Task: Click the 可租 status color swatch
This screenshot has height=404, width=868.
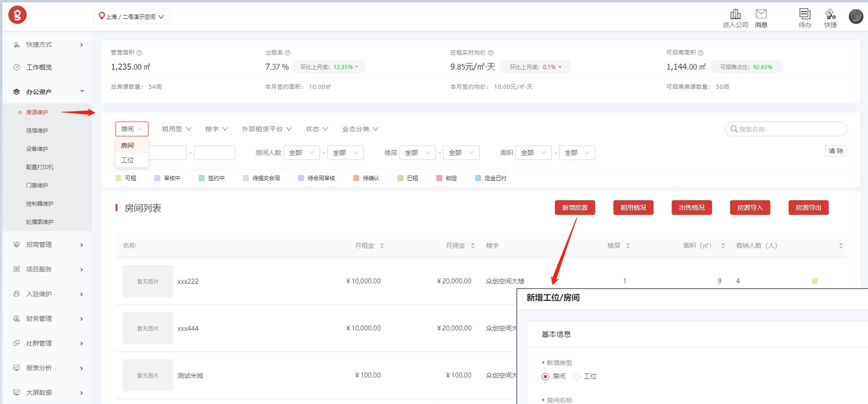Action: click(x=119, y=178)
